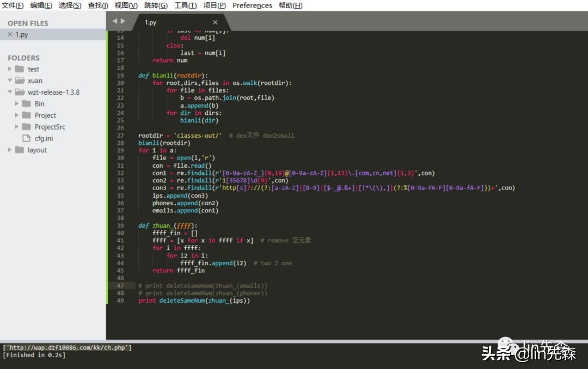
Task: Click the Project folder icon
Action: coord(27,115)
